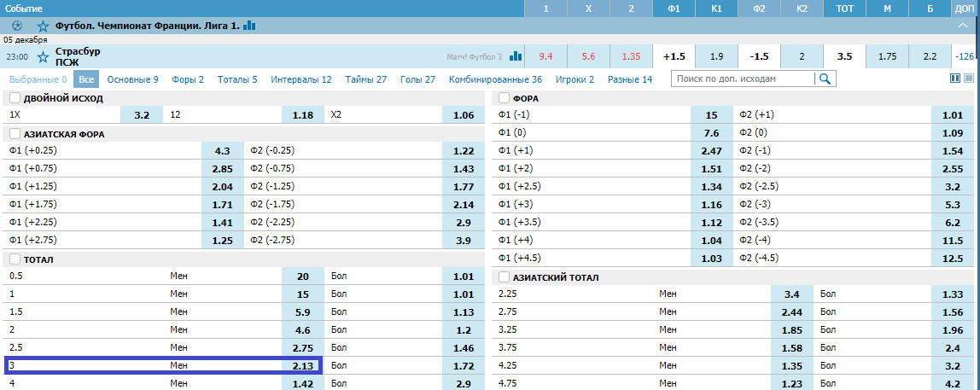Image resolution: width=980 pixels, height=390 pixels.
Task: Select Ф1 (+1.75) odds 1.71
Action: [222, 204]
